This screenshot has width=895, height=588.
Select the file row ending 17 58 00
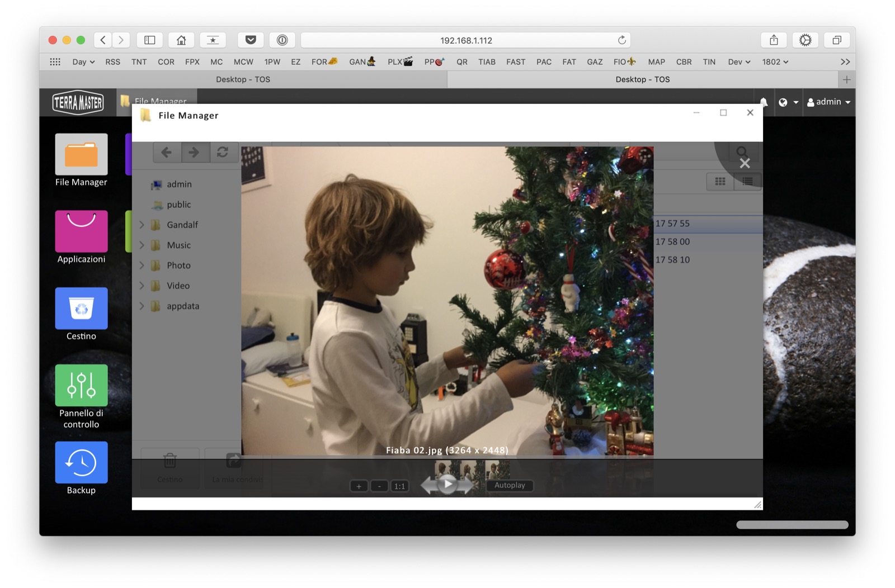pyautogui.click(x=708, y=241)
